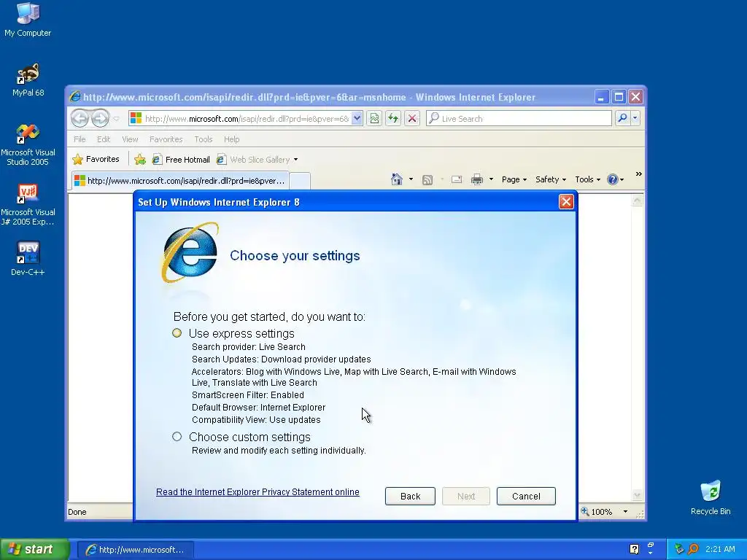747x560 pixels.
Task: Click the toolbar overflow chevron
Action: (639, 174)
